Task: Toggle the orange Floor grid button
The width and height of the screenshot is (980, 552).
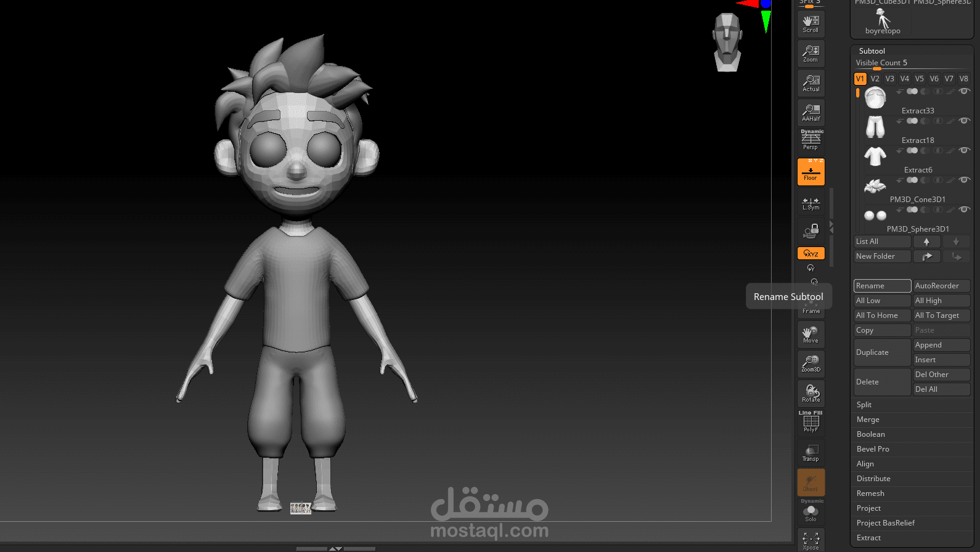Action: (x=811, y=172)
